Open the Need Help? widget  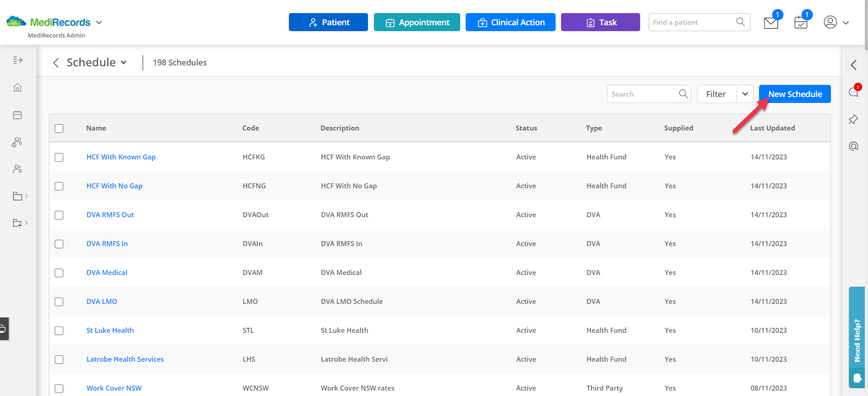click(x=857, y=337)
